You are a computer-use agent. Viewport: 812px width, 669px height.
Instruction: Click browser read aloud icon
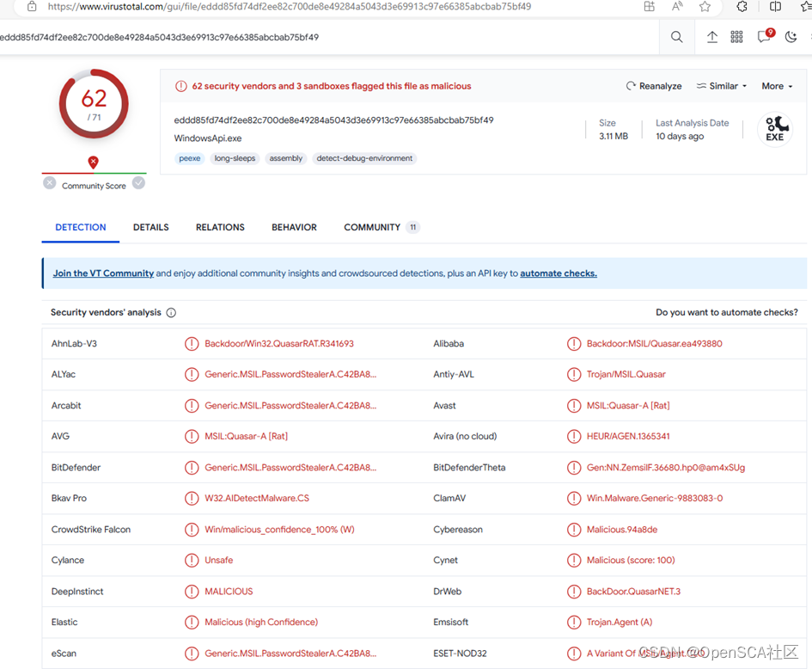tap(677, 6)
